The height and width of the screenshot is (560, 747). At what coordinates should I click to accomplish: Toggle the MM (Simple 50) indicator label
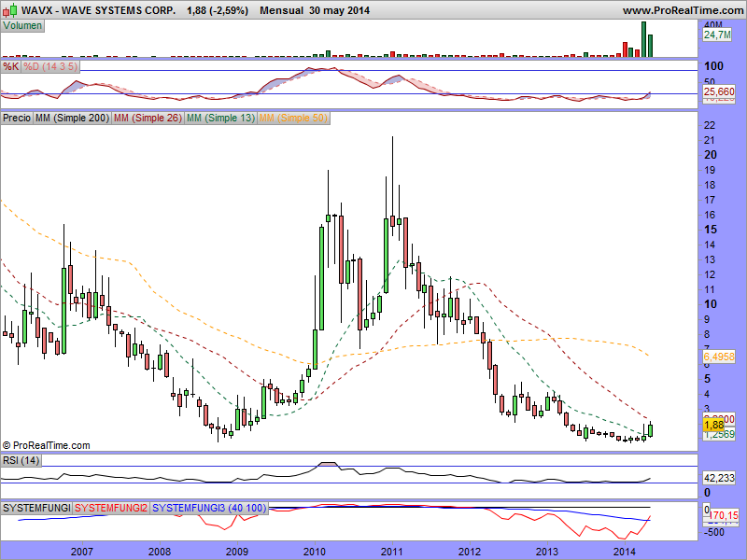coord(293,118)
